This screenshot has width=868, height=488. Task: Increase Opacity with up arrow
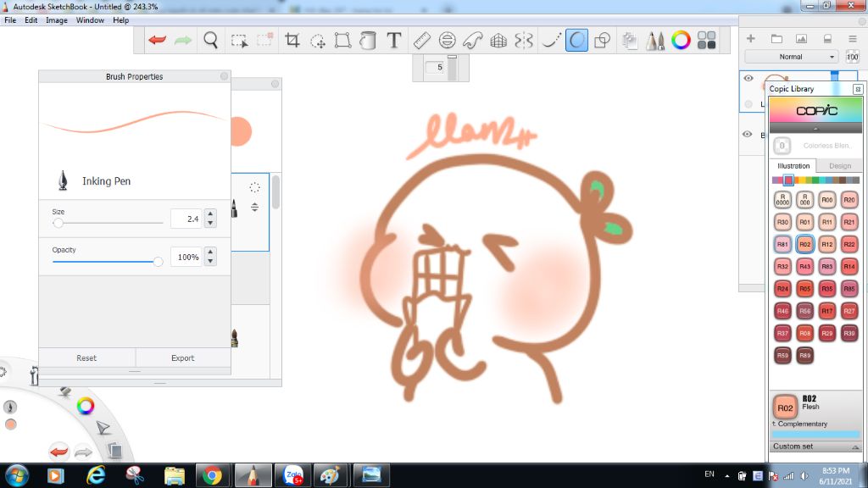click(210, 252)
